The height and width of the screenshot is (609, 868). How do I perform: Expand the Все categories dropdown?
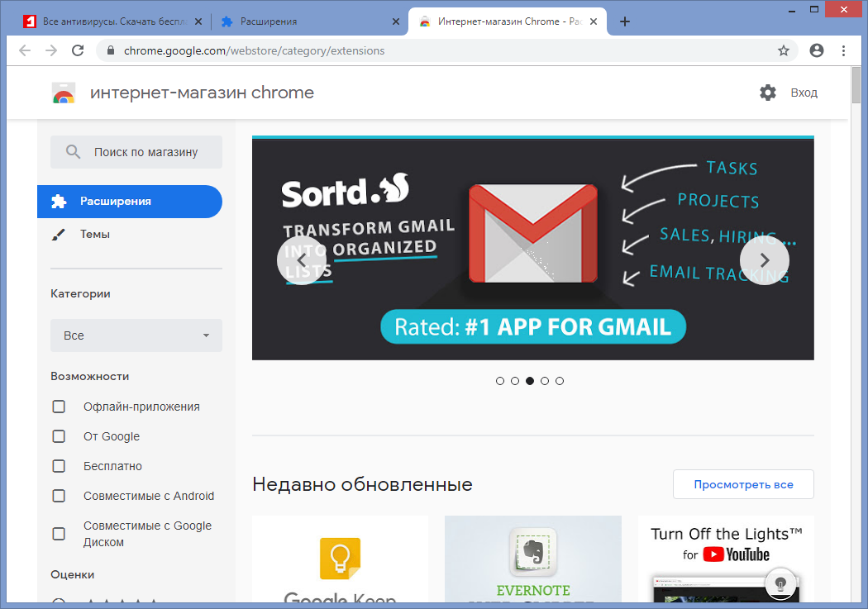136,335
